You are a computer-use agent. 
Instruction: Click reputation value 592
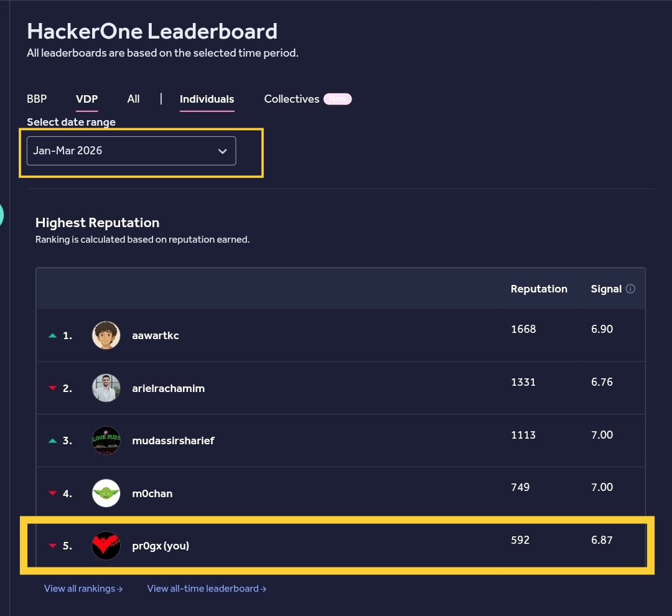tap(520, 540)
